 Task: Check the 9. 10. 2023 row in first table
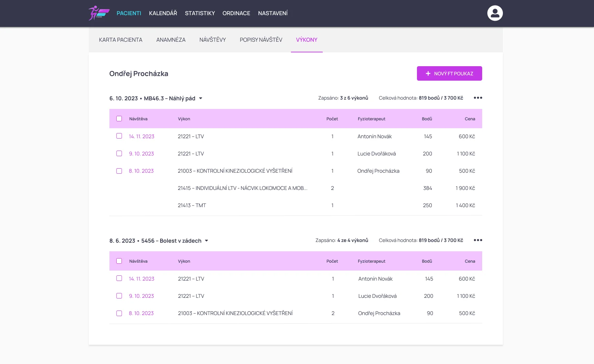coord(119,153)
